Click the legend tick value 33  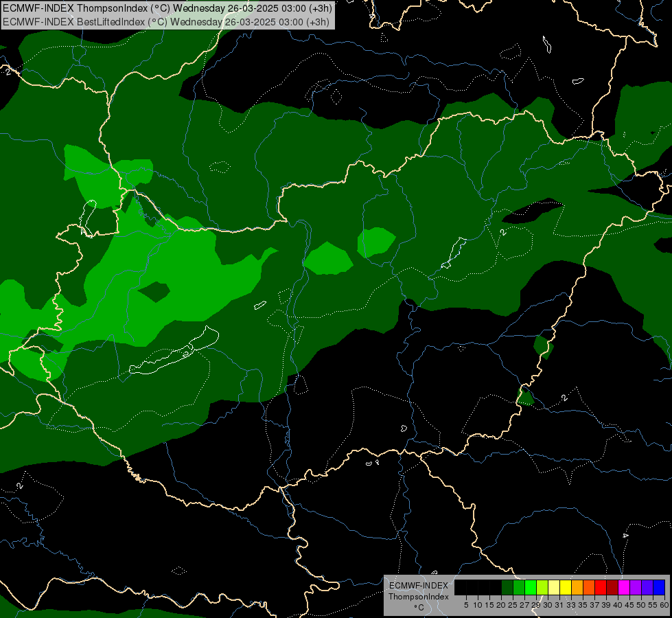(x=571, y=605)
